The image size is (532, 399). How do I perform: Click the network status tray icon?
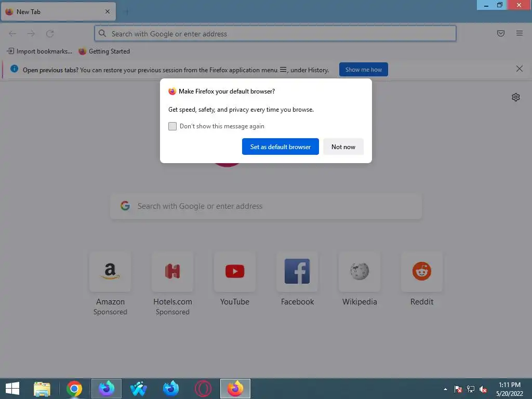click(x=471, y=389)
